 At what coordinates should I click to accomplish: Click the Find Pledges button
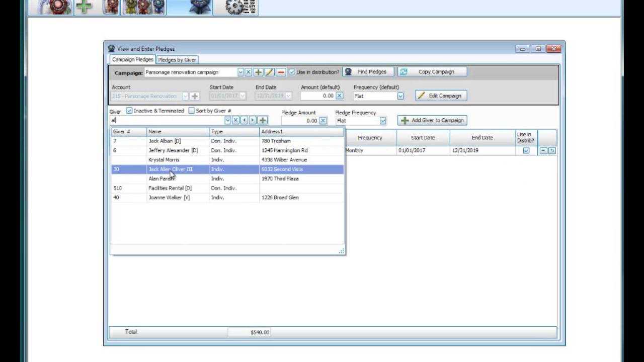pos(368,72)
